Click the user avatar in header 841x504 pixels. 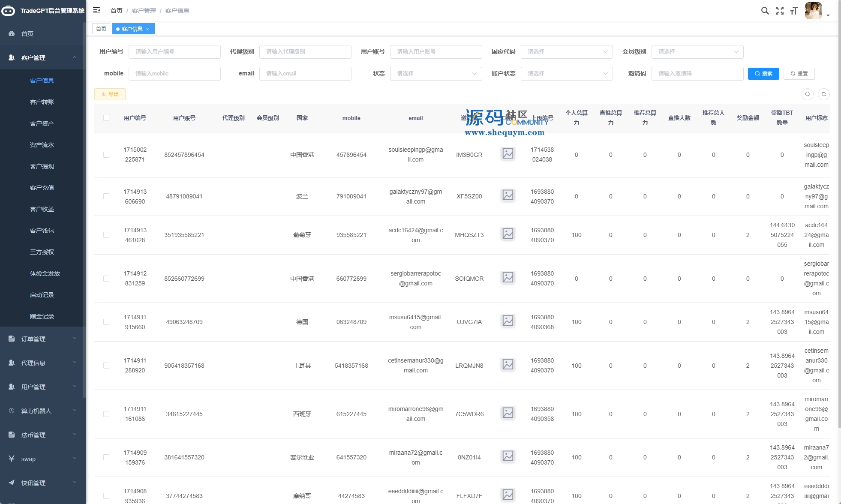click(813, 11)
